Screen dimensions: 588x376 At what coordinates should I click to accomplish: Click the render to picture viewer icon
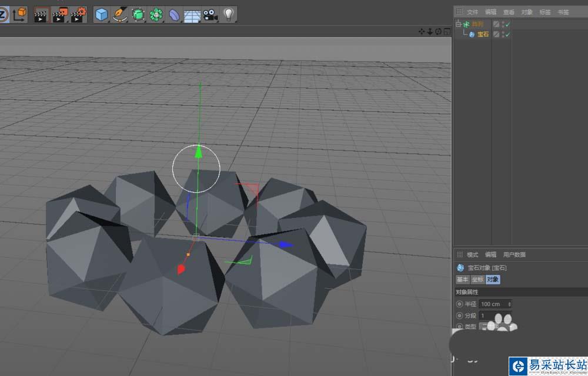60,15
